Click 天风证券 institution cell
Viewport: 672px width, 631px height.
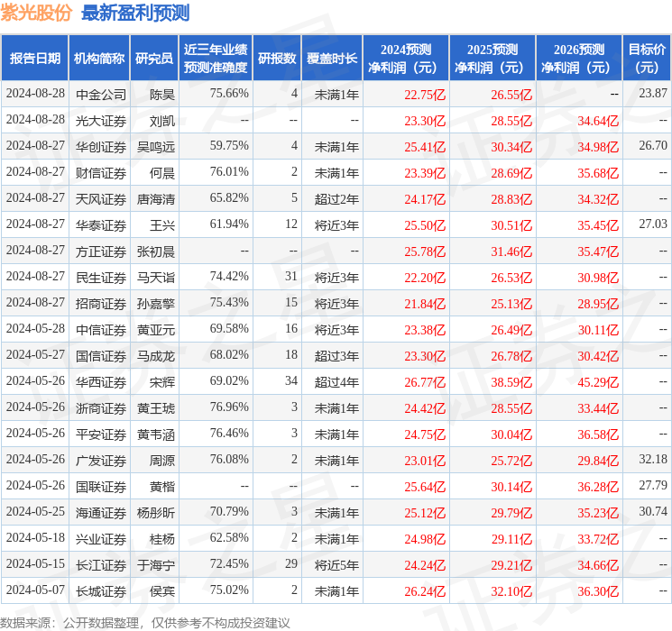point(101,199)
